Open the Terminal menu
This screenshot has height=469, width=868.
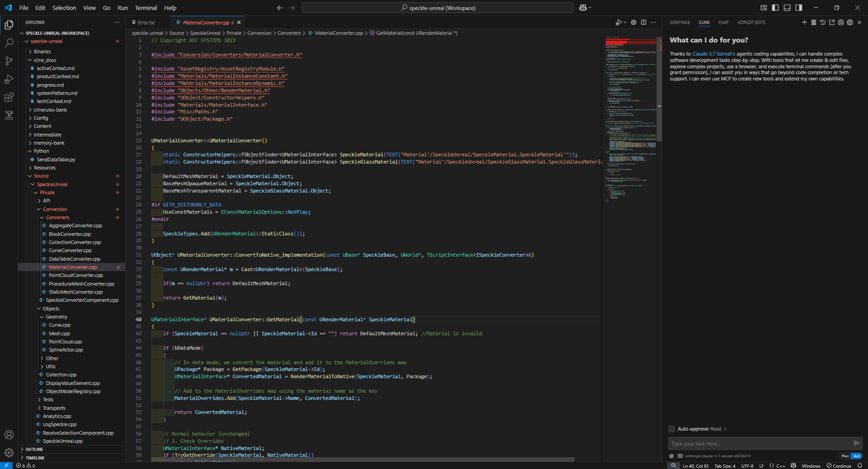tap(146, 8)
